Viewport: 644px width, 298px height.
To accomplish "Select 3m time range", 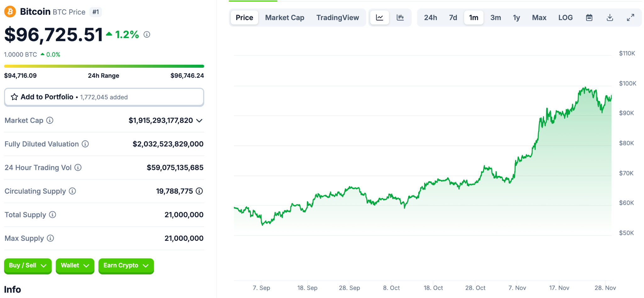I will click(496, 18).
